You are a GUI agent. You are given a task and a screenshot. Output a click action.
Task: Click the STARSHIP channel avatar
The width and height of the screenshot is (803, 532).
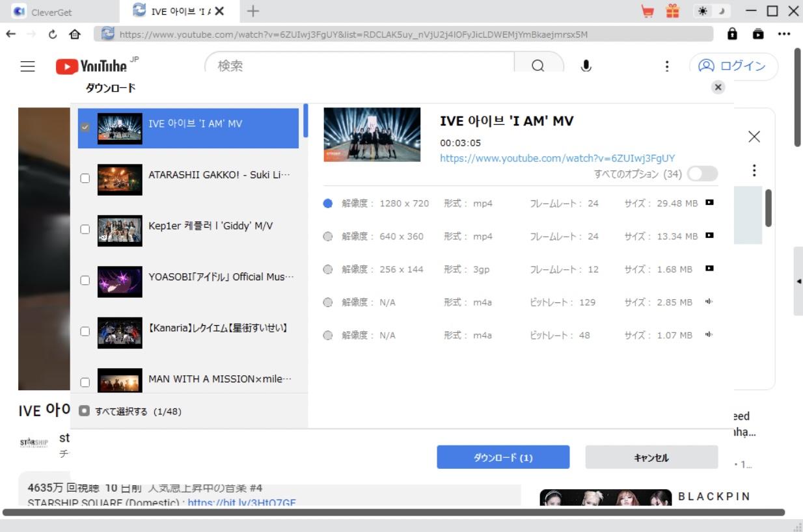[x=33, y=443]
